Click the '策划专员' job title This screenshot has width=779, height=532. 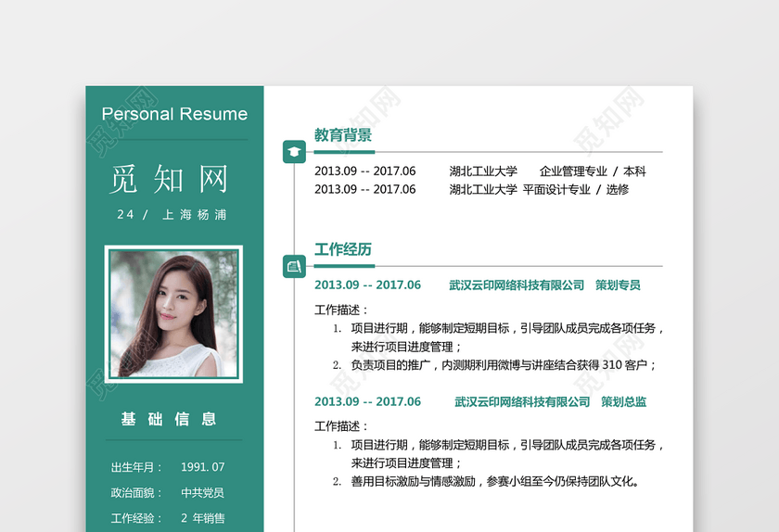tap(618, 285)
